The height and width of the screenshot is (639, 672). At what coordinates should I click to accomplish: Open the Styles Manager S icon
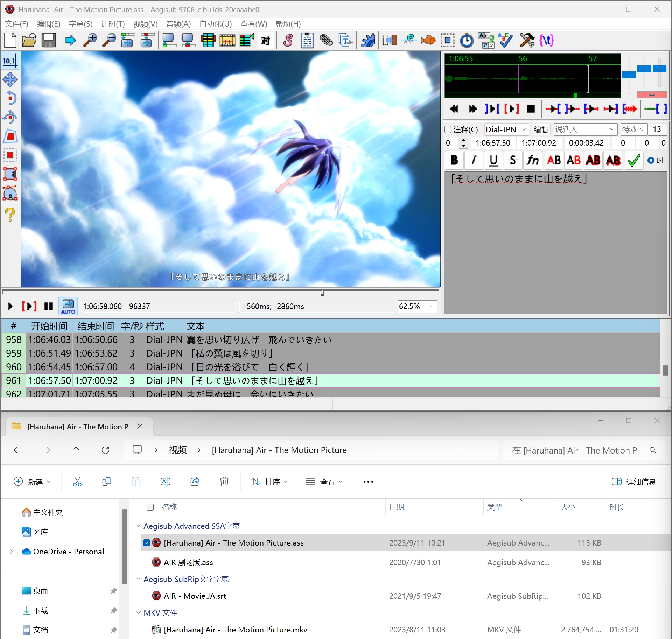click(288, 40)
